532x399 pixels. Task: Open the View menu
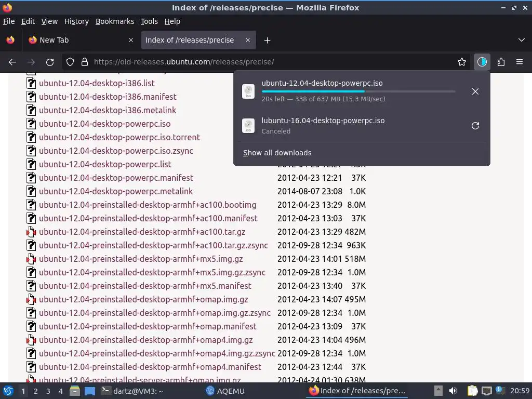(x=49, y=21)
